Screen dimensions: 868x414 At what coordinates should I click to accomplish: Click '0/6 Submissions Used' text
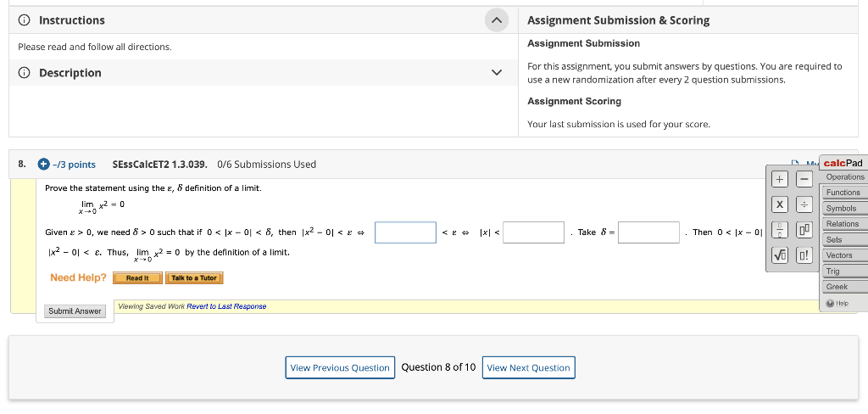click(x=267, y=165)
